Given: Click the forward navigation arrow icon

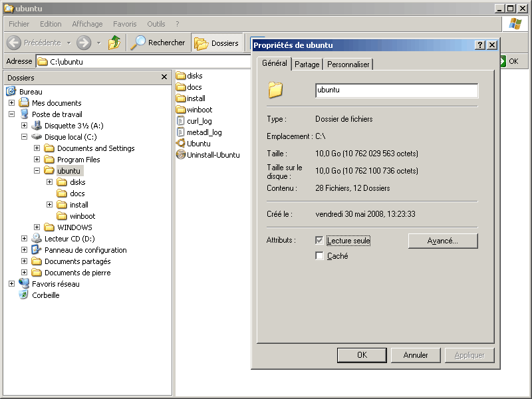Looking at the screenshot, I should (84, 43).
